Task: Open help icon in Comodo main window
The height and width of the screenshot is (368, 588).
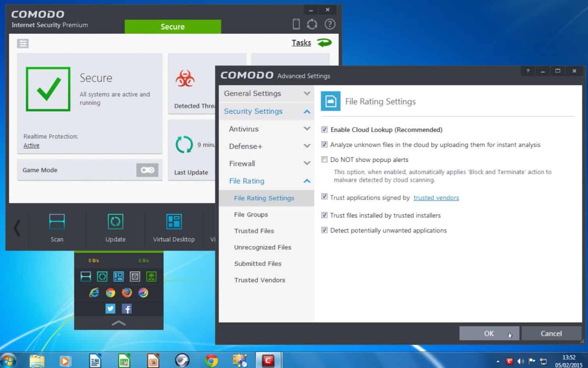Action: tap(330, 24)
